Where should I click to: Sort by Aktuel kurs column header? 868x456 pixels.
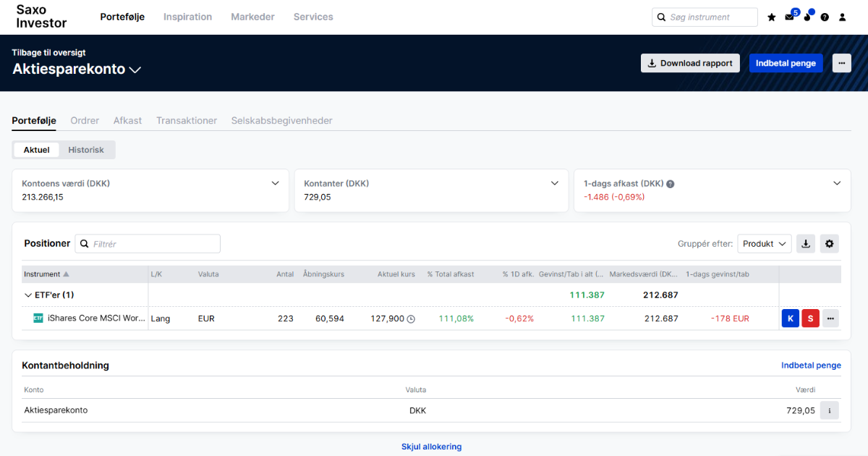tap(396, 274)
